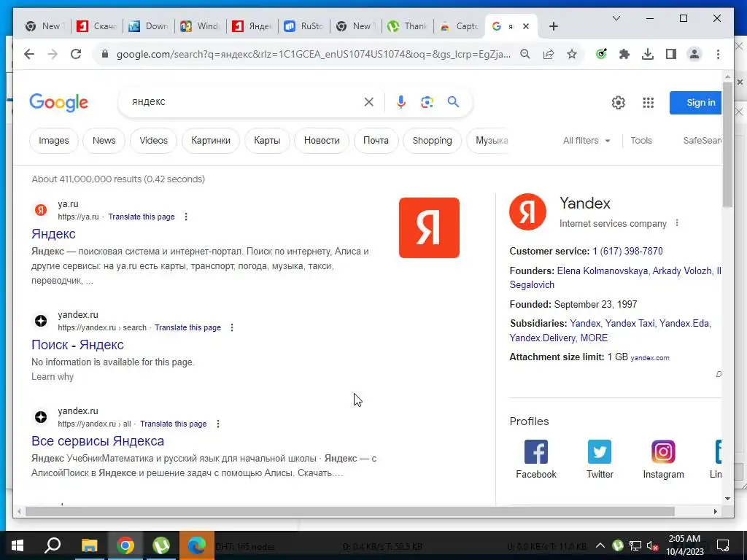Open Google quick settings gear

tap(618, 102)
